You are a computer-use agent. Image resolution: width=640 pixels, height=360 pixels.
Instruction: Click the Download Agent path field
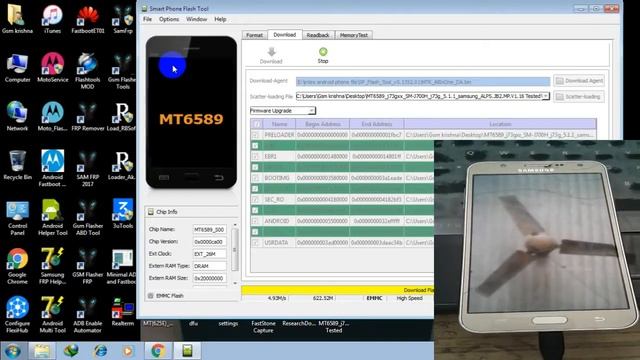pos(423,82)
